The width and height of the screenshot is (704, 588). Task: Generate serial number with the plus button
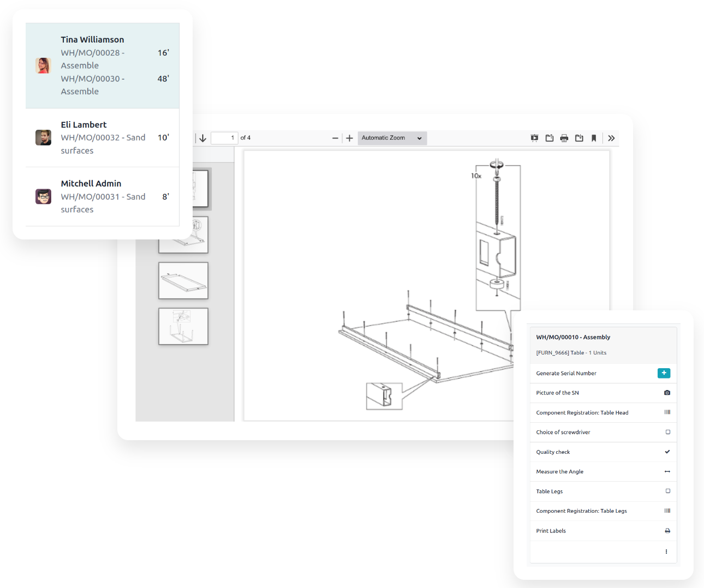pyautogui.click(x=664, y=373)
